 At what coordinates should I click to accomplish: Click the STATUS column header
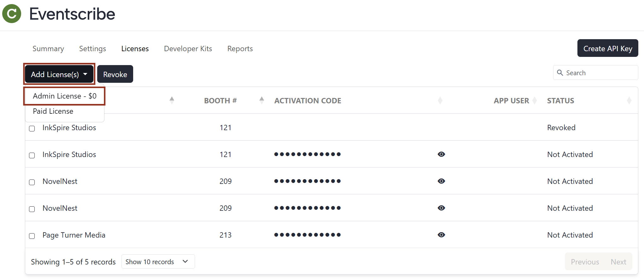point(561,101)
